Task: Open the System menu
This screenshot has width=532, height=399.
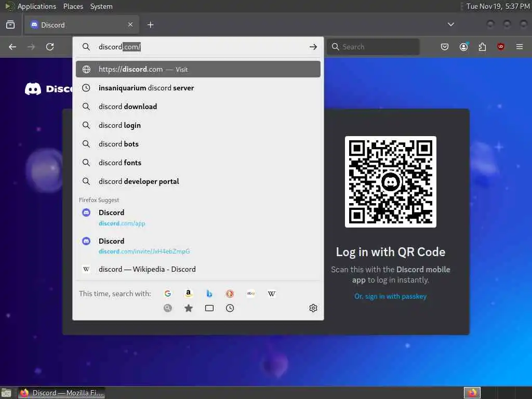Action: 101,6
